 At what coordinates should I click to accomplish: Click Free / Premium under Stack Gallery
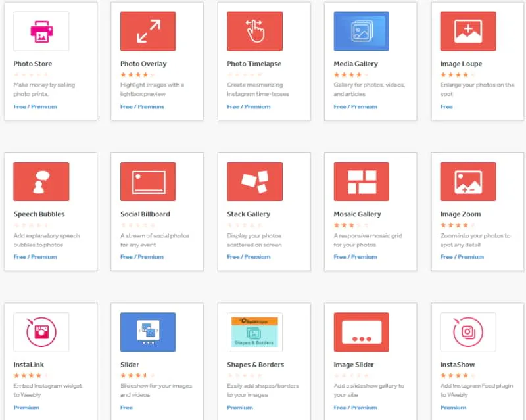coord(249,257)
